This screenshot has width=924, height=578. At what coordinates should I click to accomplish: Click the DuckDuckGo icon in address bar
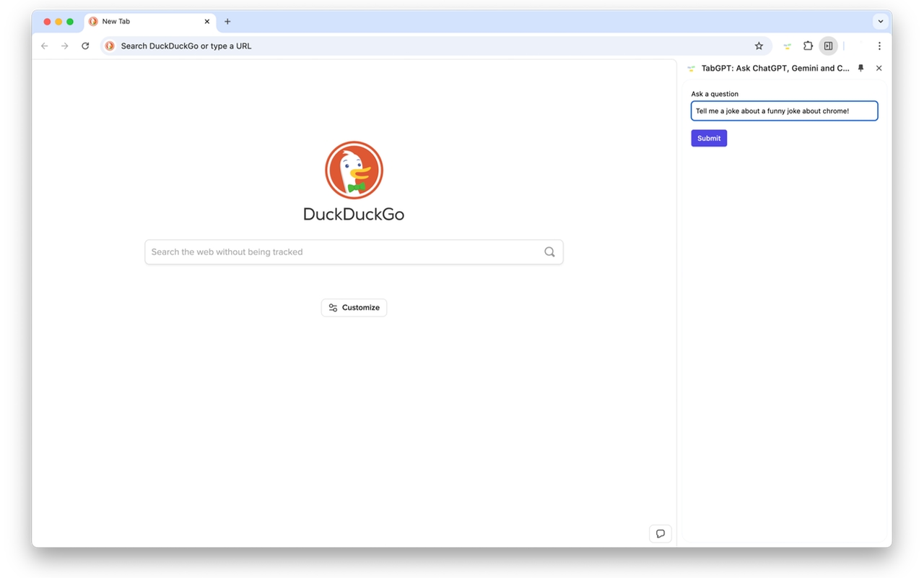pos(110,46)
